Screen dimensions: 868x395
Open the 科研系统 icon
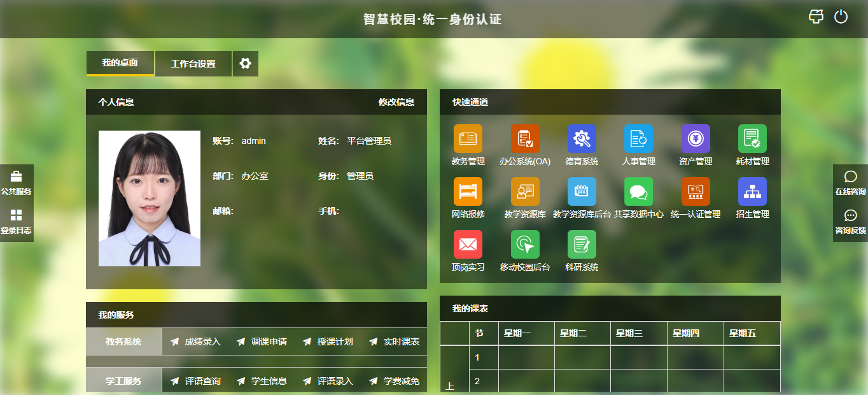point(581,243)
